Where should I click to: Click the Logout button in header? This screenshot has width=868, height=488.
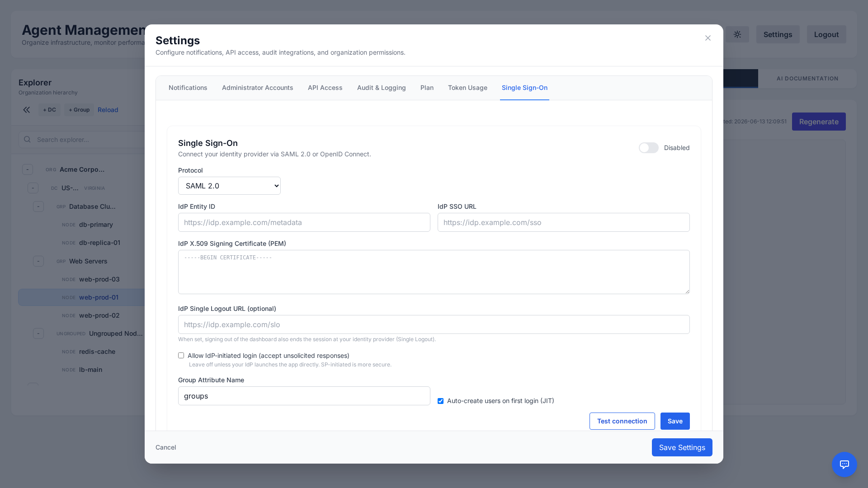(826, 34)
